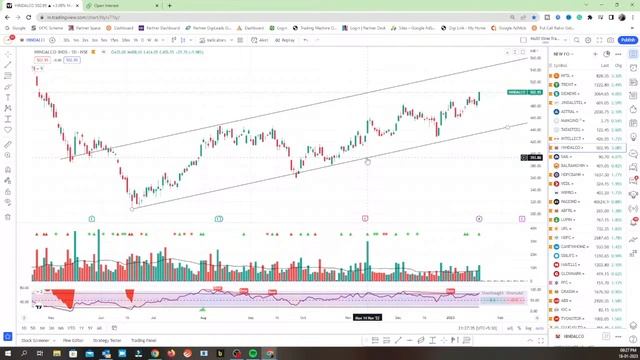Select INTELLECT in the watchlist
This screenshot has width=640, height=360.
[587, 138]
